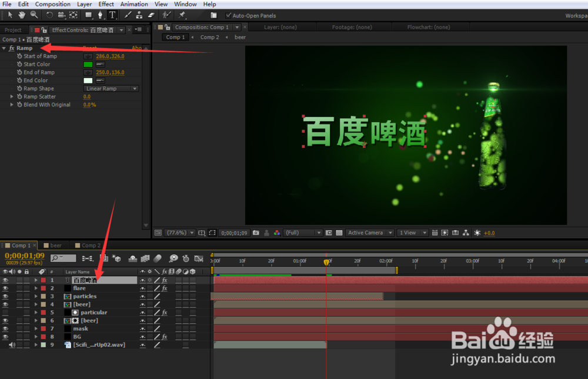Take a snapshot with camera icon
This screenshot has width=588, height=379.
click(x=256, y=233)
